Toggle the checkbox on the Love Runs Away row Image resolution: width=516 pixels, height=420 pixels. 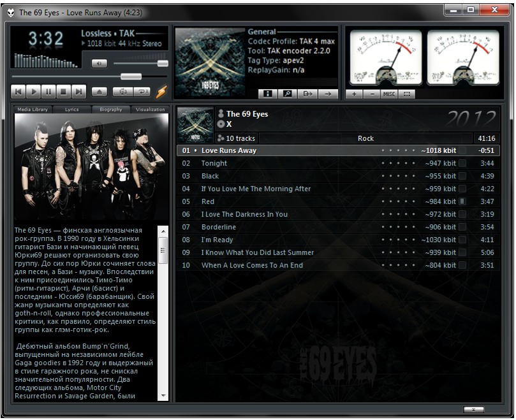pos(462,150)
